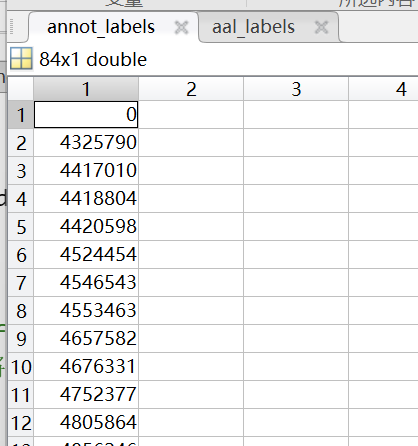Click cell containing value 0

[86, 115]
